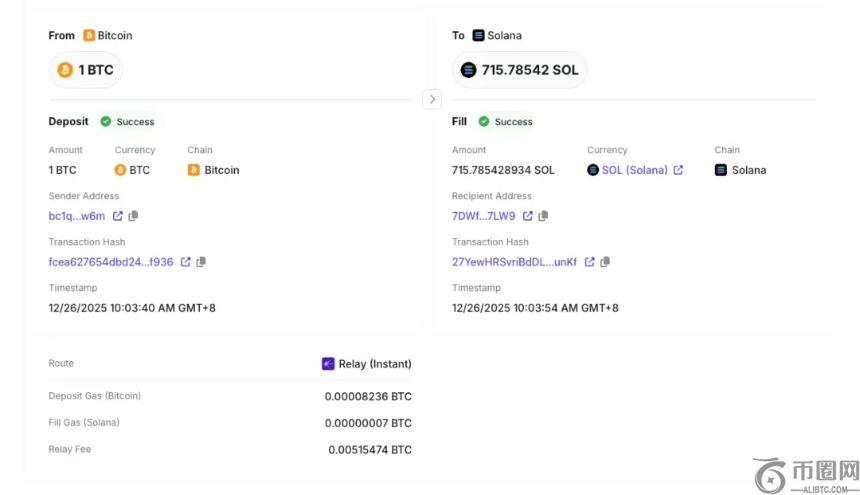The height and width of the screenshot is (495, 860).
Task: Copy the deposit transaction hash
Action: pos(201,262)
